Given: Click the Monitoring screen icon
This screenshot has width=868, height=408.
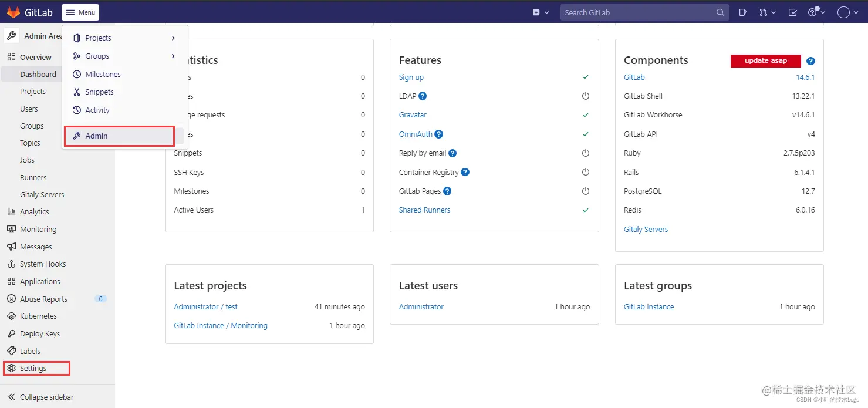Looking at the screenshot, I should tap(11, 229).
